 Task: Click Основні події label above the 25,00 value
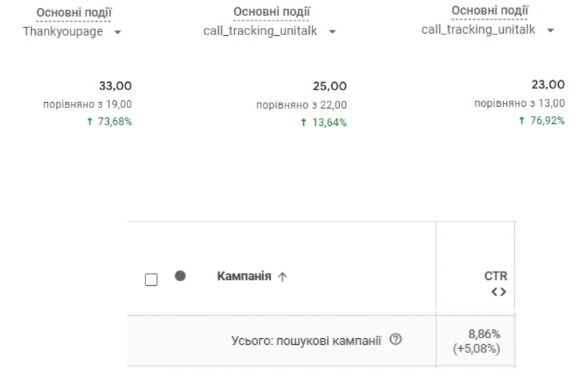pos(271,12)
